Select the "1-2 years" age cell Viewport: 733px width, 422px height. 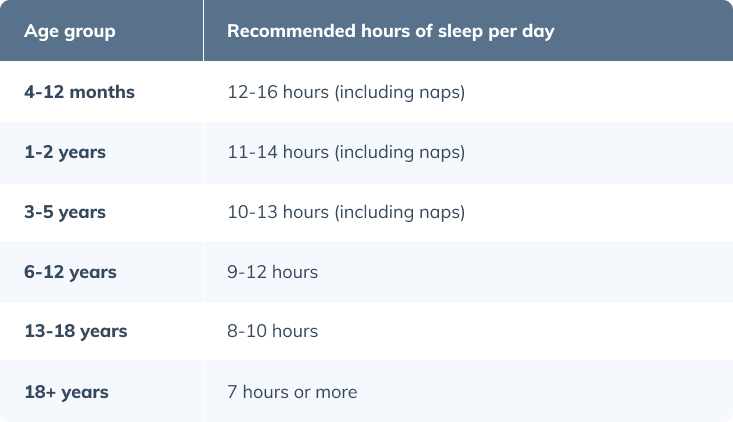click(x=65, y=152)
